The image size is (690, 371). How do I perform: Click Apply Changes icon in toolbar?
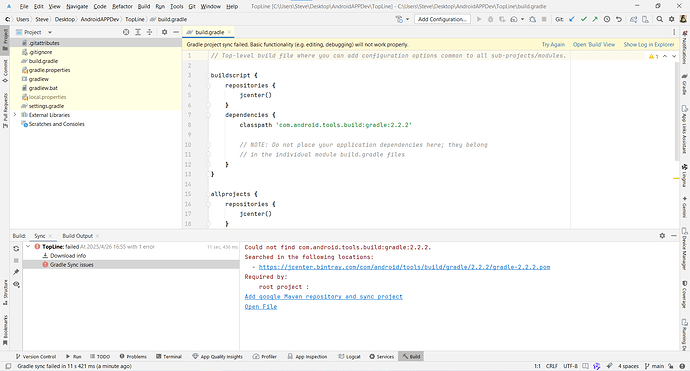coord(502,19)
